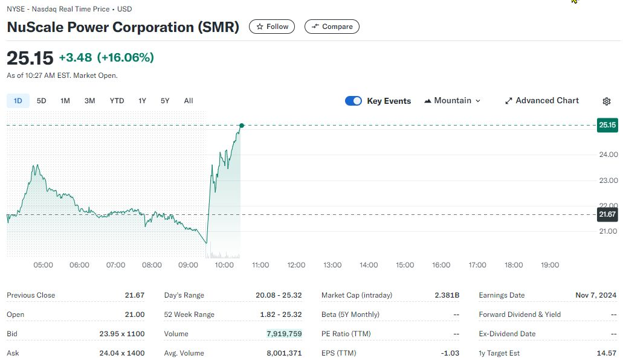Image resolution: width=623 pixels, height=364 pixels.
Task: Click the current price marker dot on chart
Action: pyautogui.click(x=242, y=126)
